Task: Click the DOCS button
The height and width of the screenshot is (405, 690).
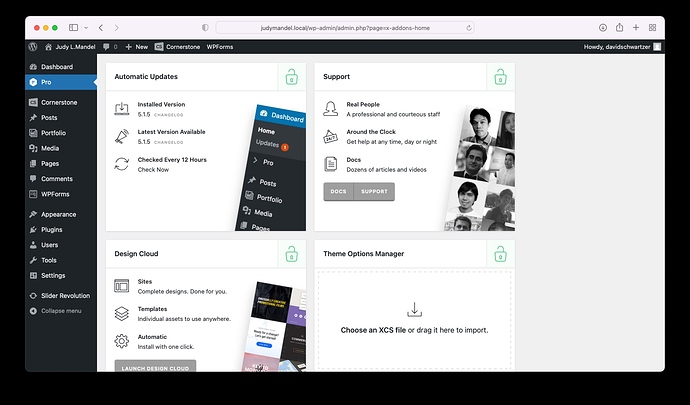Action: (338, 191)
